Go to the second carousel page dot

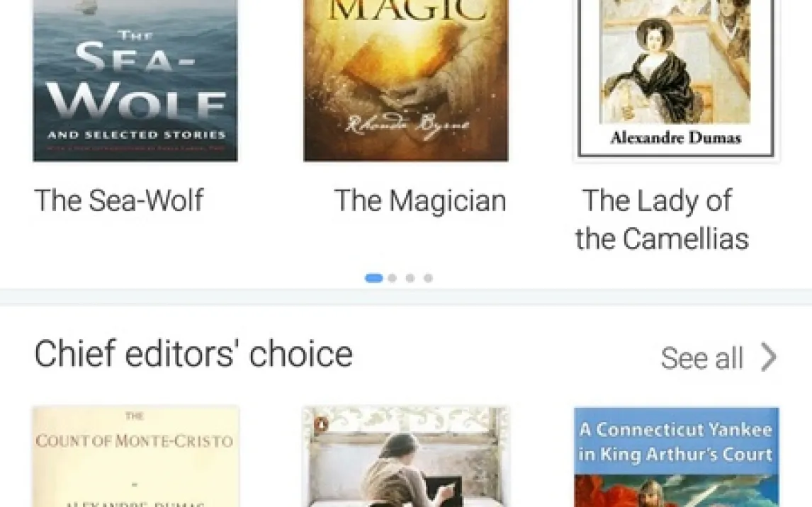[x=393, y=278]
